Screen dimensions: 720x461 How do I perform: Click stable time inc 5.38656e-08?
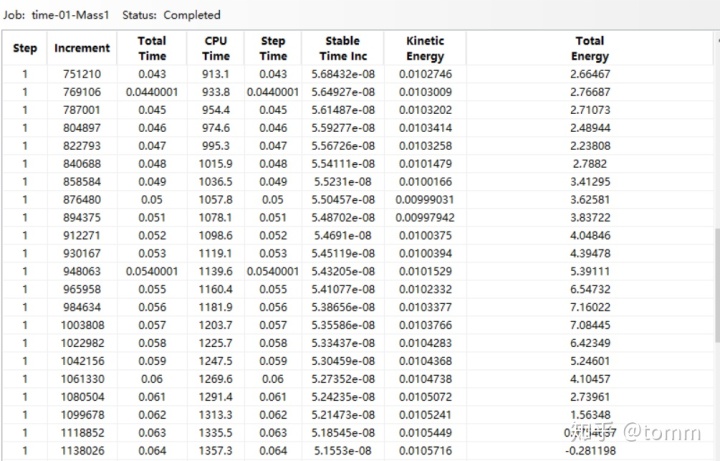(343, 307)
